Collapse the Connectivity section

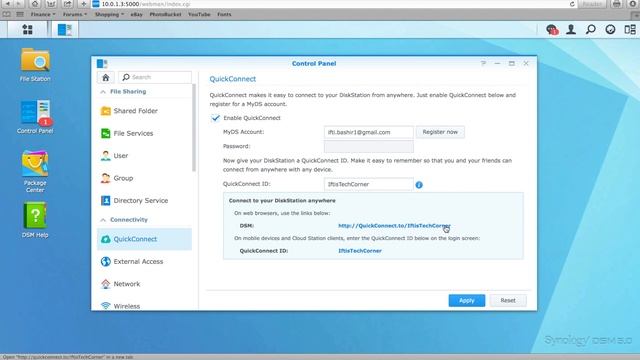click(103, 220)
